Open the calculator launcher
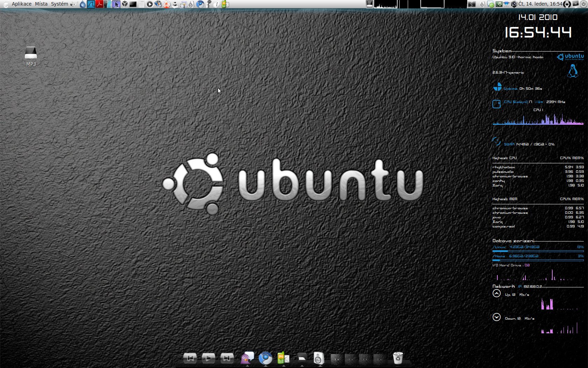This screenshot has height=368, width=588. tap(141, 4)
